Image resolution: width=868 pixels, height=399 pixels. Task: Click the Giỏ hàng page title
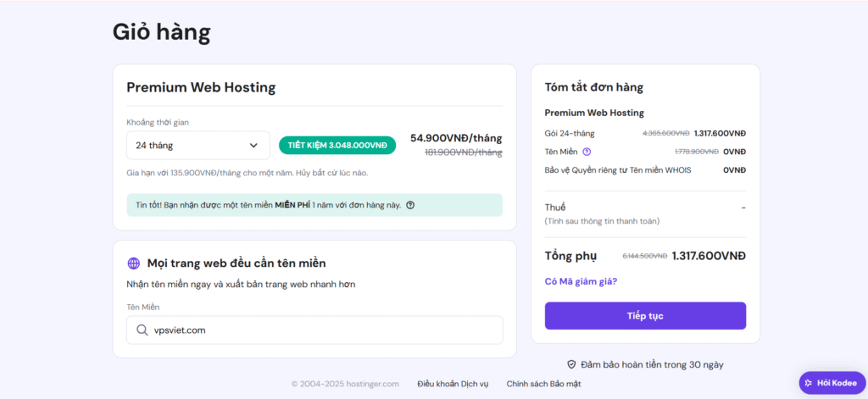pos(161,32)
